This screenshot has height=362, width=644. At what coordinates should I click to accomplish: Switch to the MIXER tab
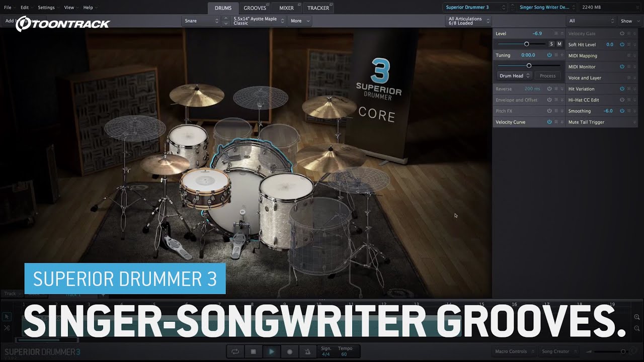pos(286,8)
